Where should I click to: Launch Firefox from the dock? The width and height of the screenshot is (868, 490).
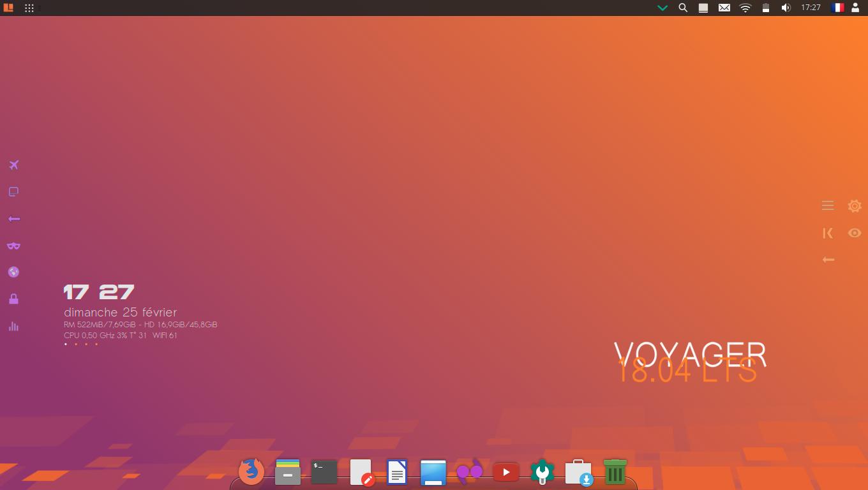(x=251, y=472)
